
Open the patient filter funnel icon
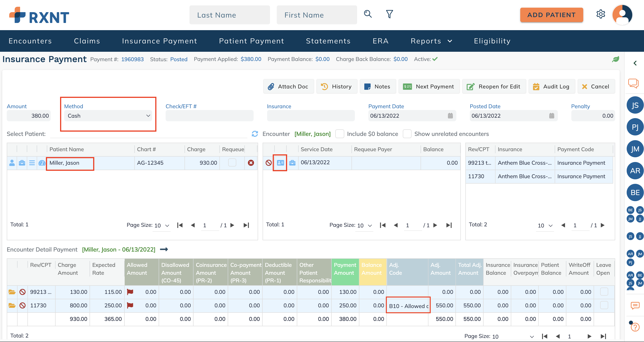tap(389, 14)
